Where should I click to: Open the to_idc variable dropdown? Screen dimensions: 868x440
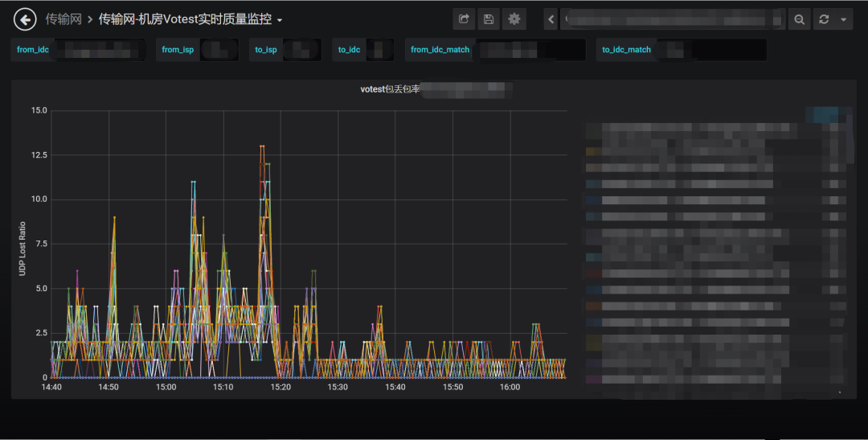[379, 50]
